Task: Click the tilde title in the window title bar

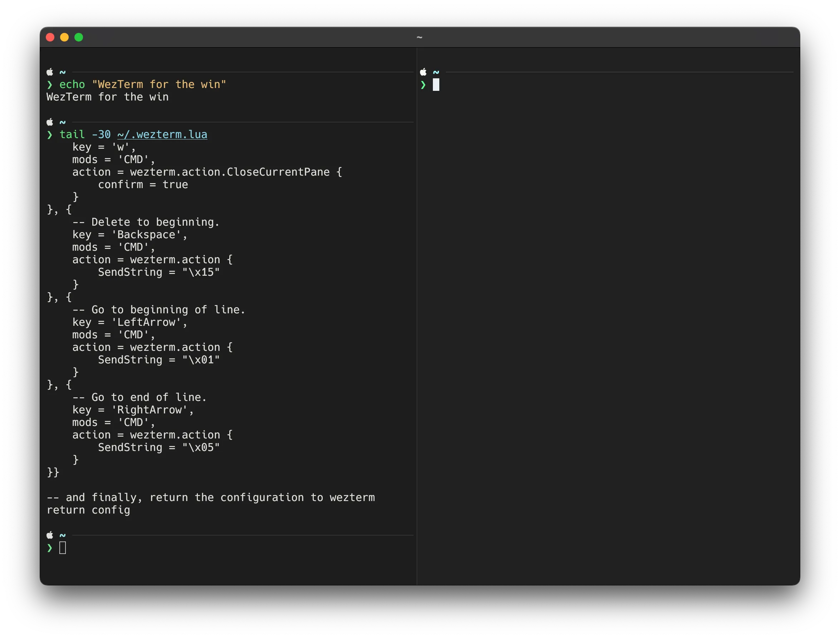Action: [x=420, y=38]
